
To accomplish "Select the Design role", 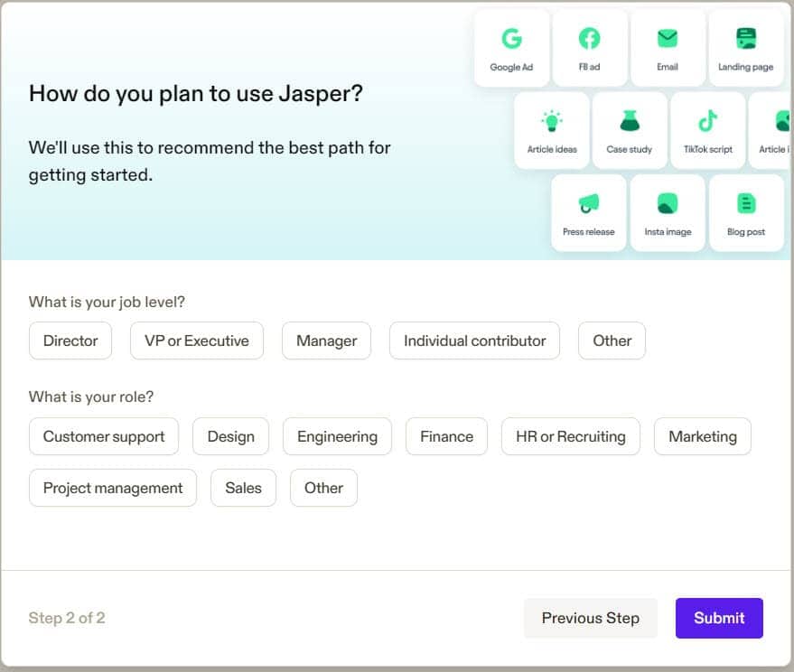I will pos(230,436).
